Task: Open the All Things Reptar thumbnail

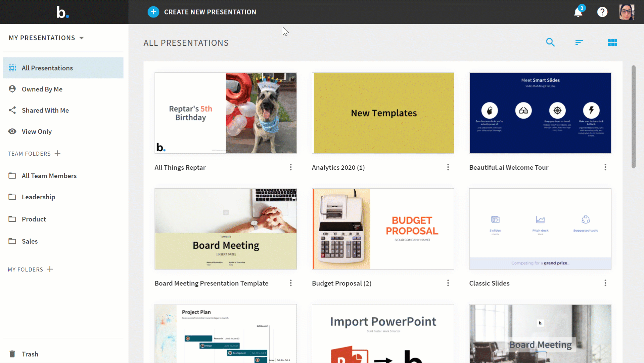Action: 226,113
